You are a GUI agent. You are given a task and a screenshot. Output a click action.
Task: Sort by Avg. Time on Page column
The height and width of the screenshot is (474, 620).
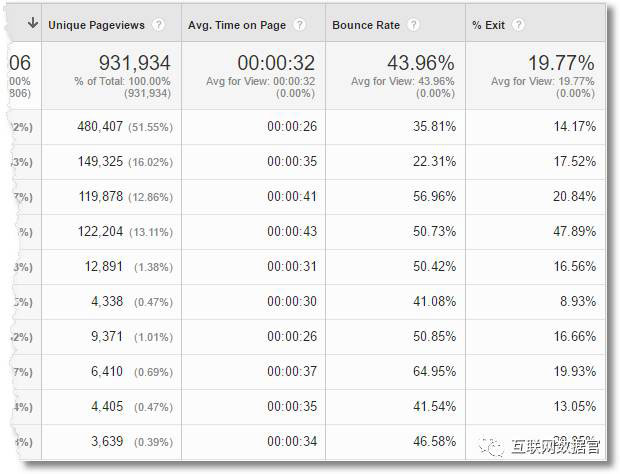(x=236, y=24)
